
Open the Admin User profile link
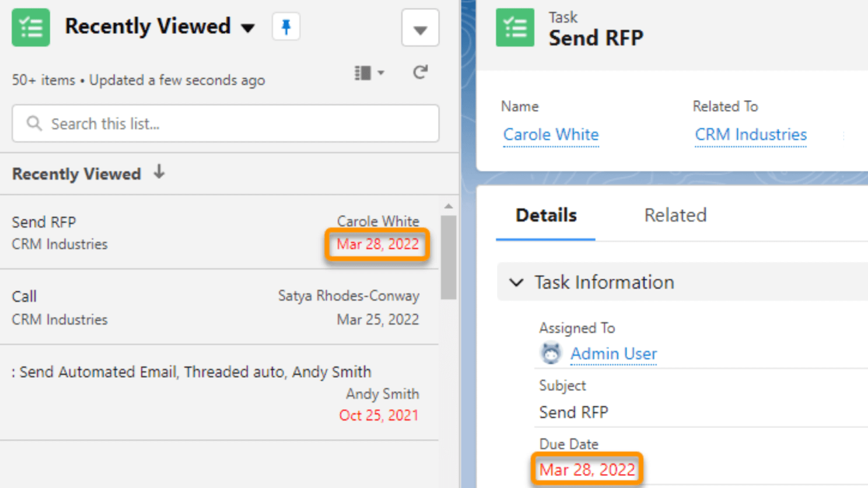click(614, 354)
